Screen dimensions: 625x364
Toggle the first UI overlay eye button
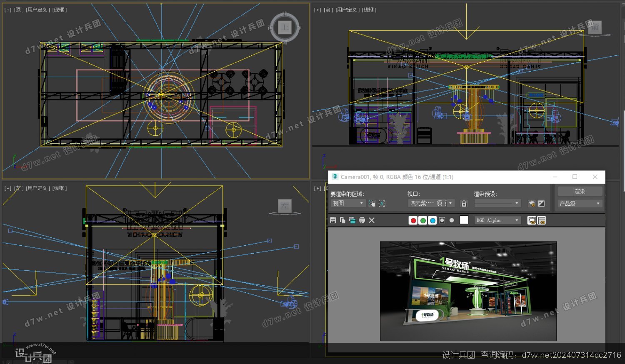(532, 220)
